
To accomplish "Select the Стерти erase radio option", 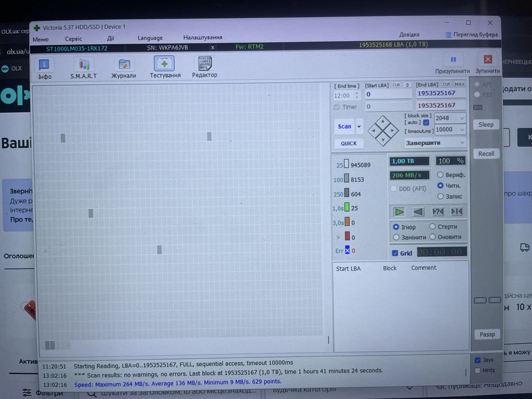I will point(432,226).
